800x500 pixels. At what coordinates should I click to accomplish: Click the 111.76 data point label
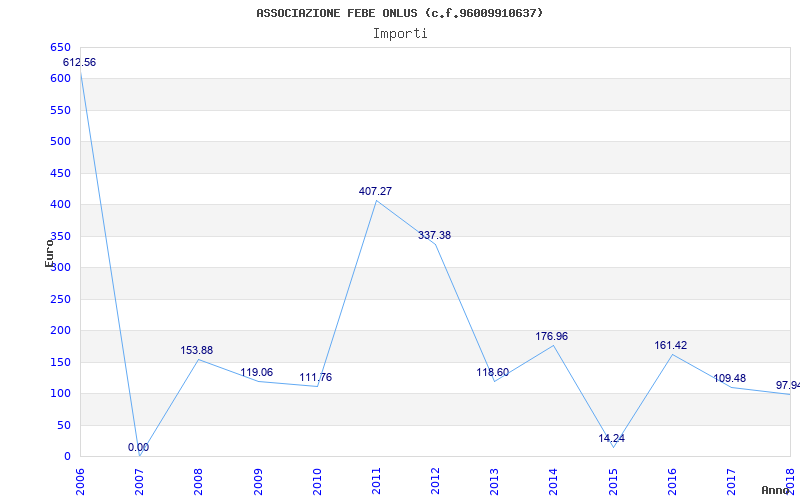(315, 377)
